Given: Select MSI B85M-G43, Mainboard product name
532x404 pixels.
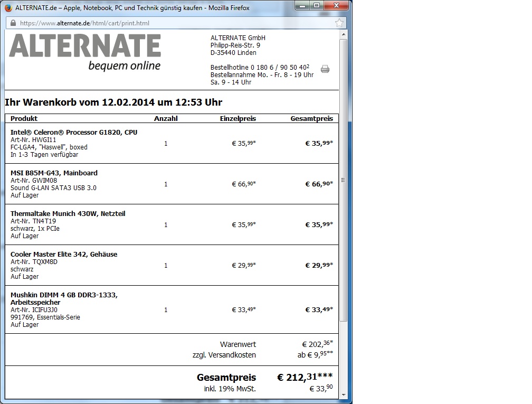Looking at the screenshot, I should click(x=54, y=173).
